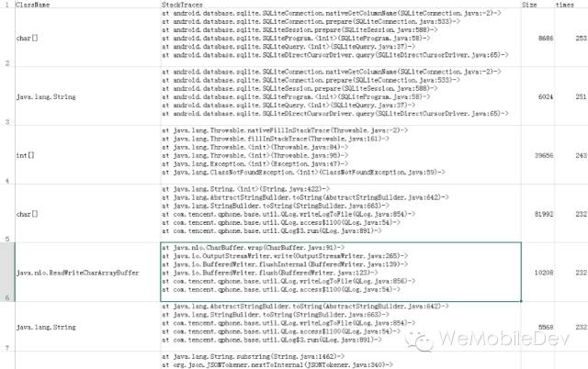588x369 pixels.
Task: Select row header number 6
Action: (7, 272)
